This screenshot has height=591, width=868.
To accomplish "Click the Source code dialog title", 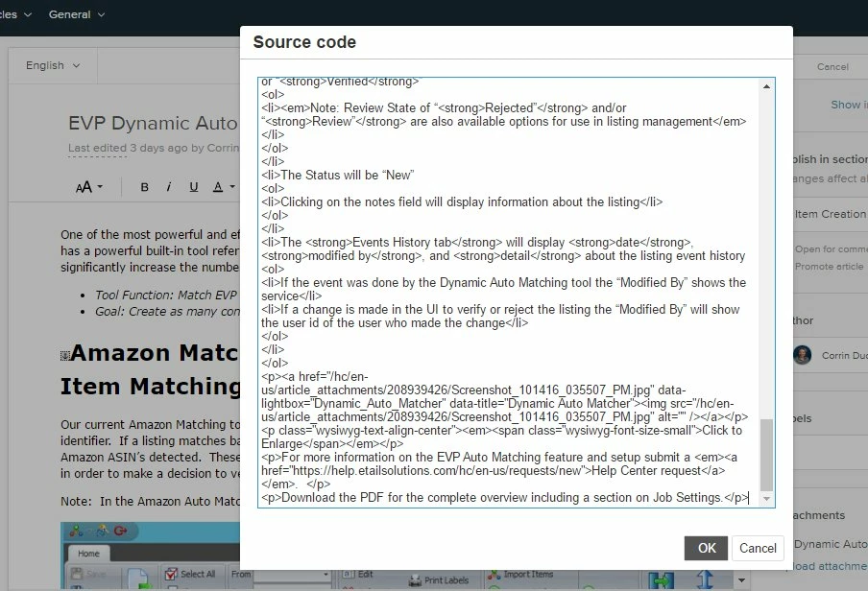I will 304,42.
